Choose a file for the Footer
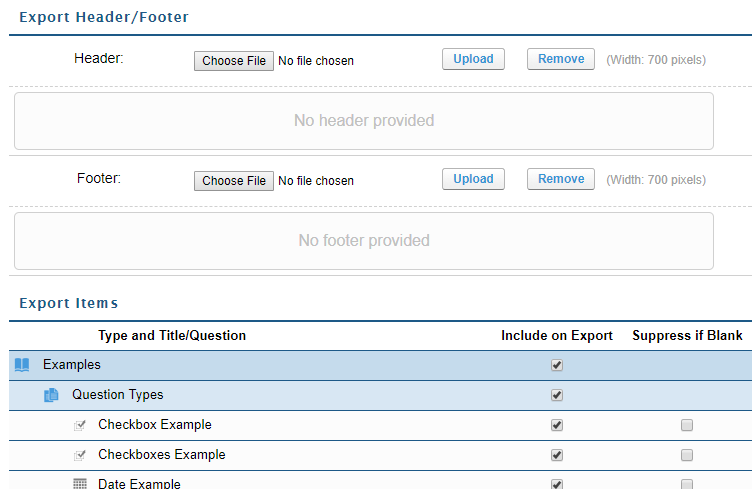Image resolution: width=753 pixels, height=489 pixels. [234, 181]
